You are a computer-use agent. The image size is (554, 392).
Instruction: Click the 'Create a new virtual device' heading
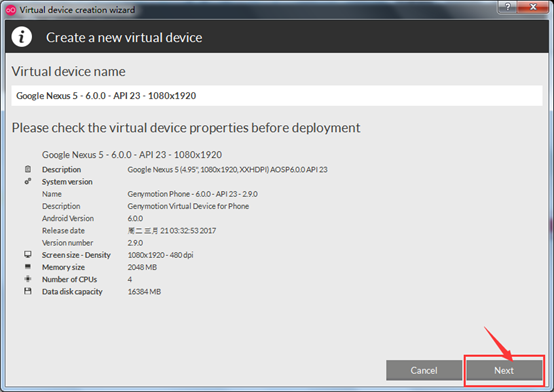124,37
